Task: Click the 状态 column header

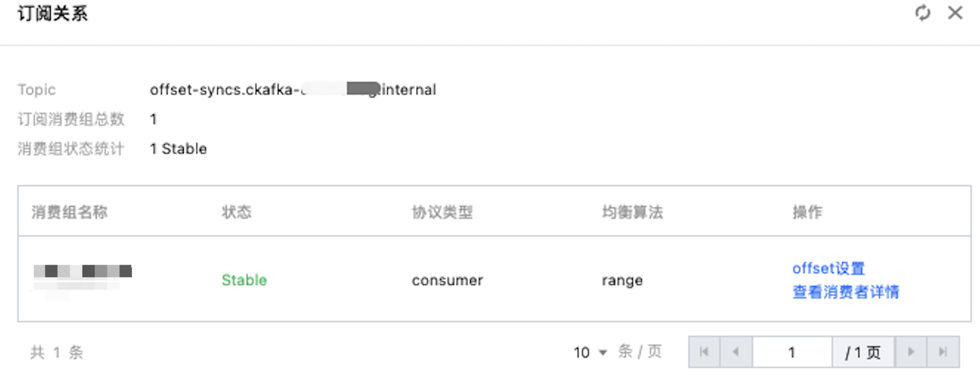Action: [x=236, y=212]
